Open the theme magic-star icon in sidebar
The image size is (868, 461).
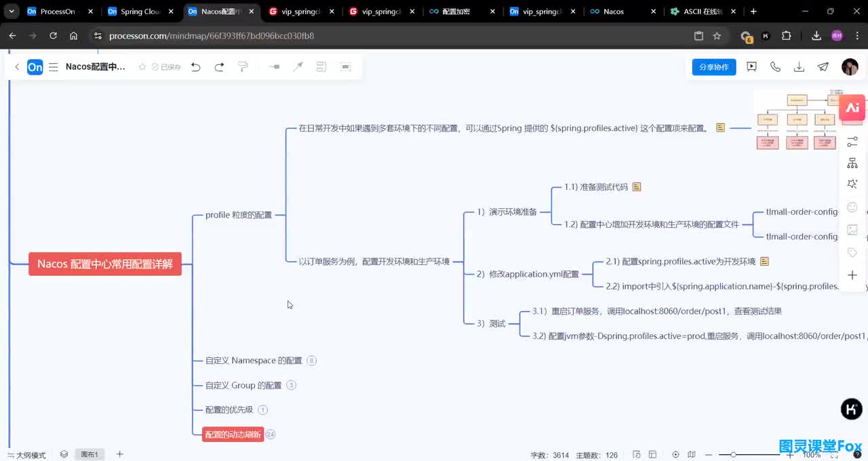[x=852, y=184]
